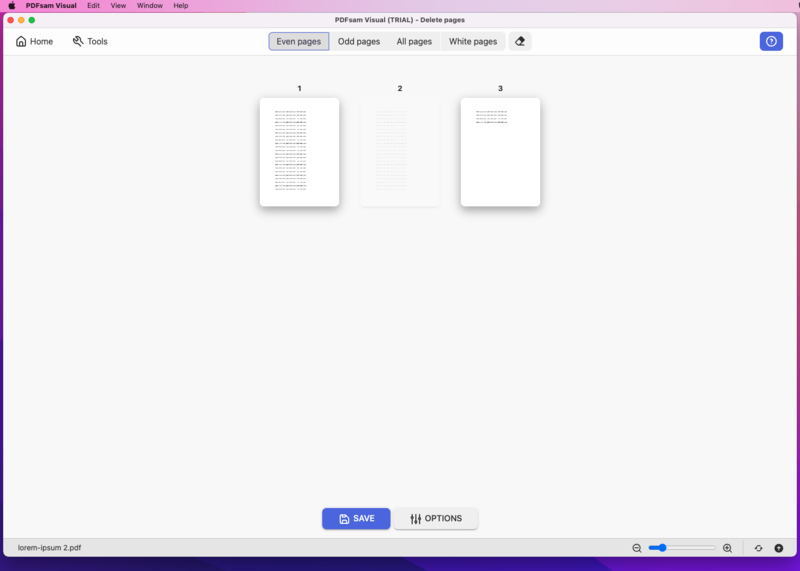
Task: Open the Apple menu
Action: [x=12, y=6]
